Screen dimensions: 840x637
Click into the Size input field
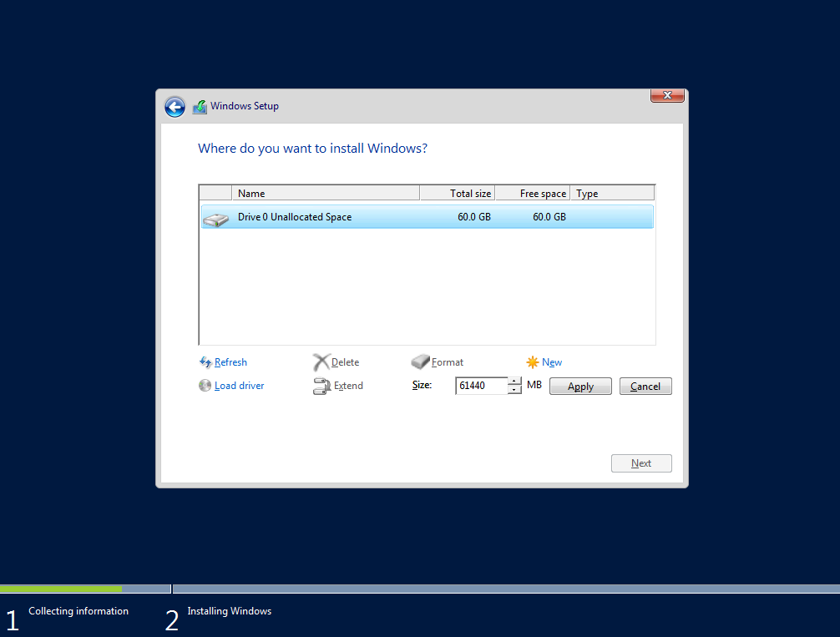pos(481,386)
